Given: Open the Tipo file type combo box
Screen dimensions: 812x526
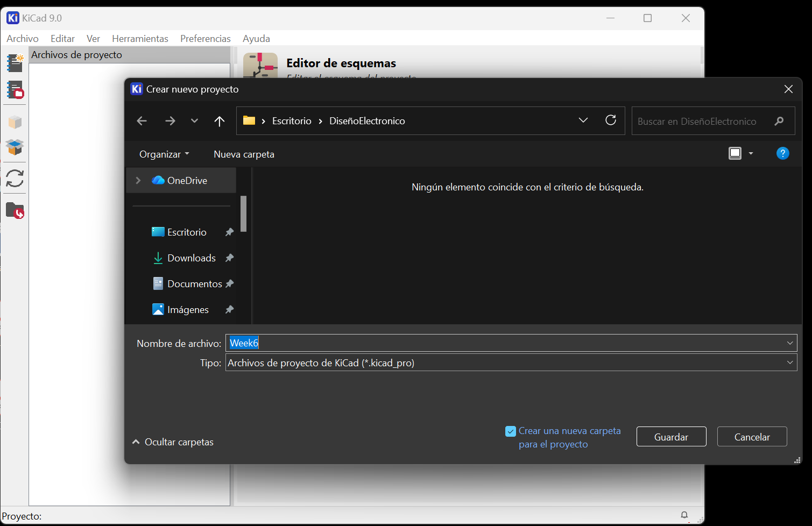Looking at the screenshot, I should point(511,363).
